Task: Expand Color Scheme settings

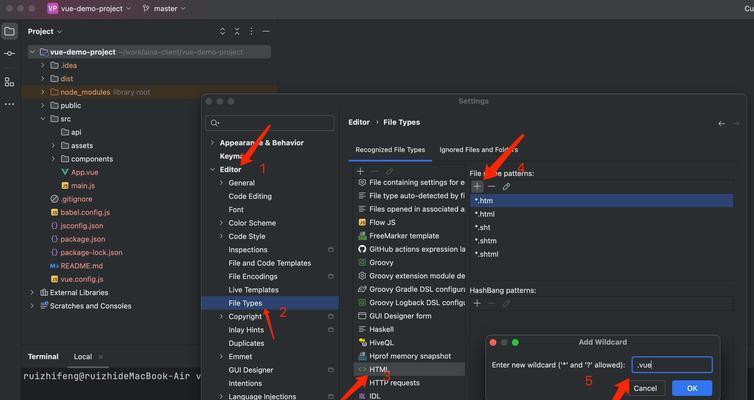Action: click(221, 223)
